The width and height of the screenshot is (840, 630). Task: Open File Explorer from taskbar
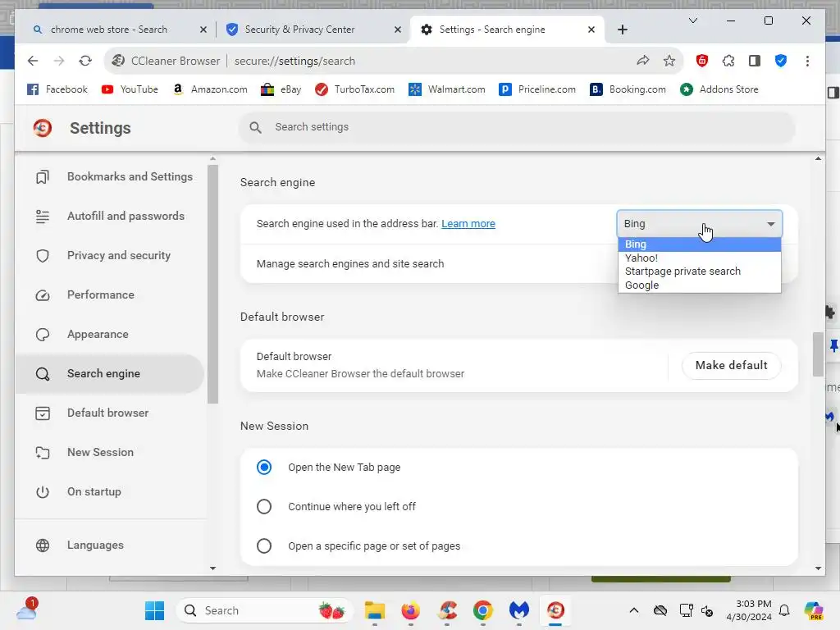pos(374,610)
